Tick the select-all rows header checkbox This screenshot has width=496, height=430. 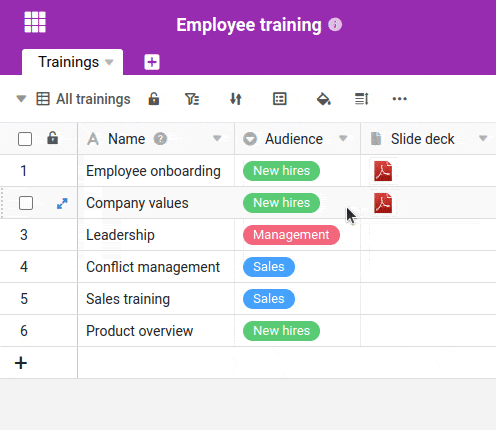[x=25, y=139]
